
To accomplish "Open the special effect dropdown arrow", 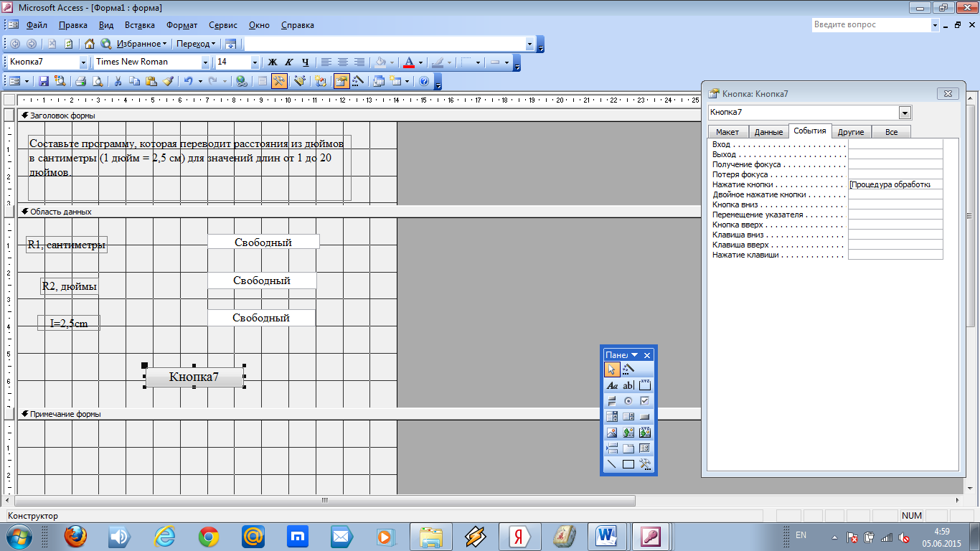I will coord(507,62).
